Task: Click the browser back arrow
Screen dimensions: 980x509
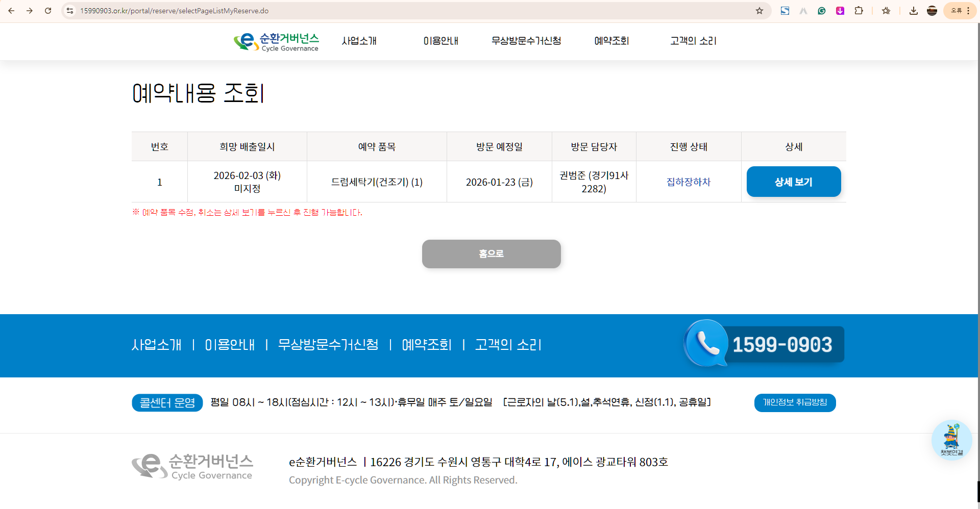Action: click(11, 11)
